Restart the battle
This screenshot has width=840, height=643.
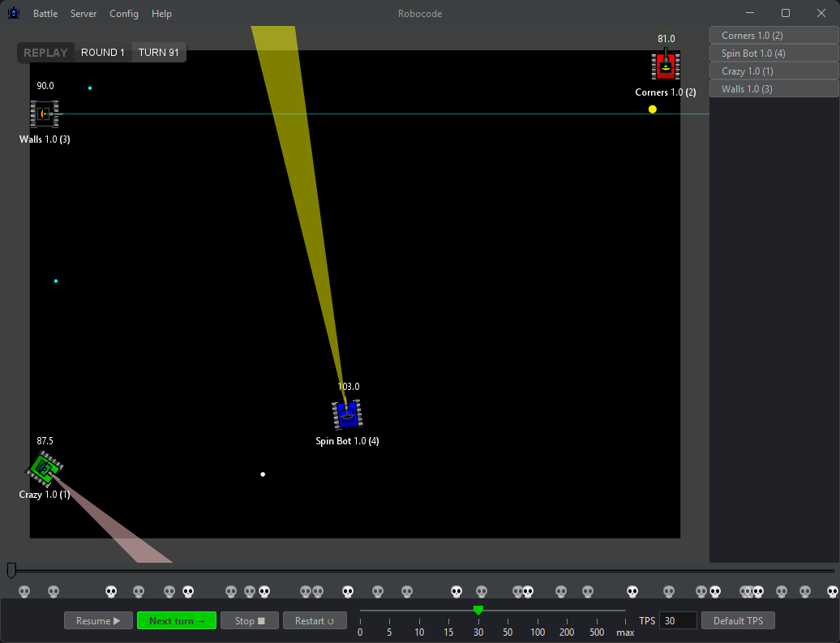pyautogui.click(x=315, y=620)
